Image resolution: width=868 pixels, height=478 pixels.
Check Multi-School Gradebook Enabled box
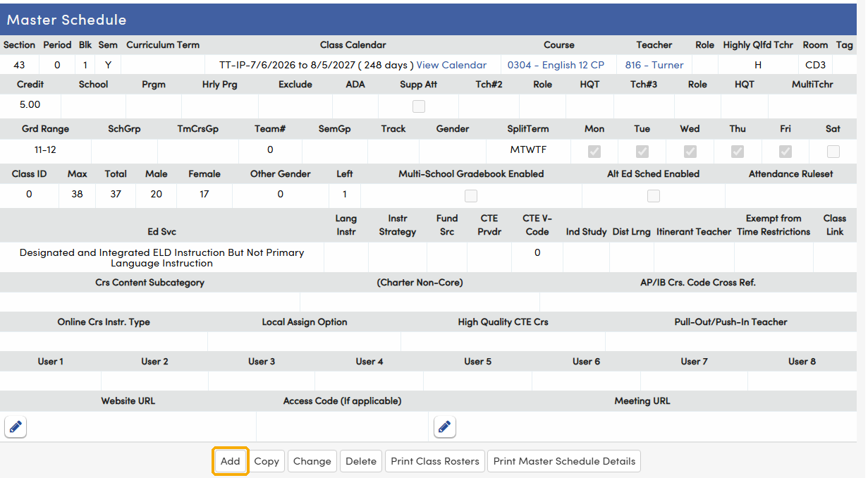tap(471, 196)
